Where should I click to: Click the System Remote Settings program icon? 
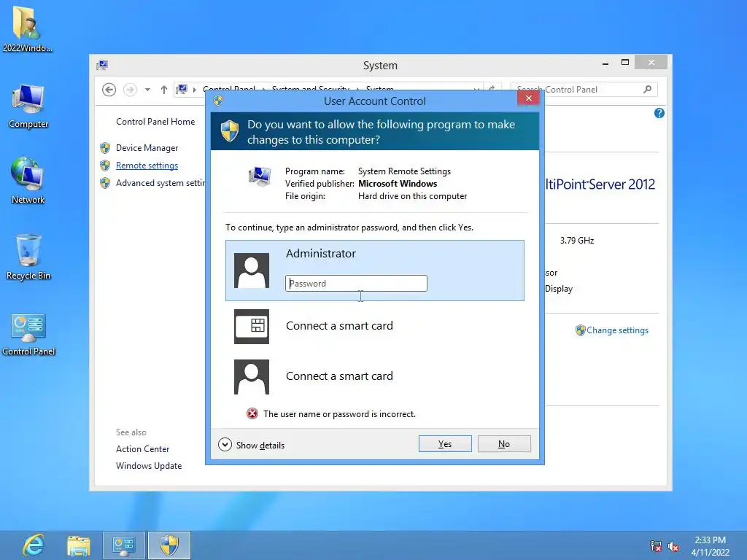click(x=260, y=176)
